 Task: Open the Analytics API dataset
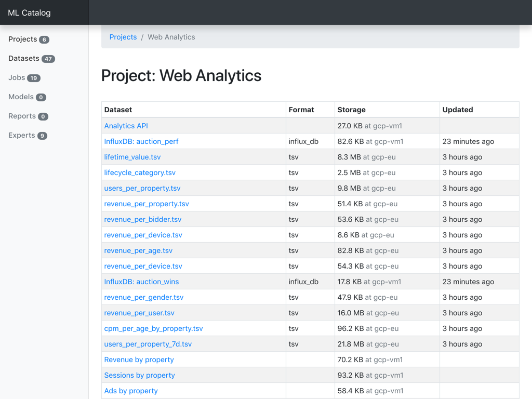click(126, 126)
